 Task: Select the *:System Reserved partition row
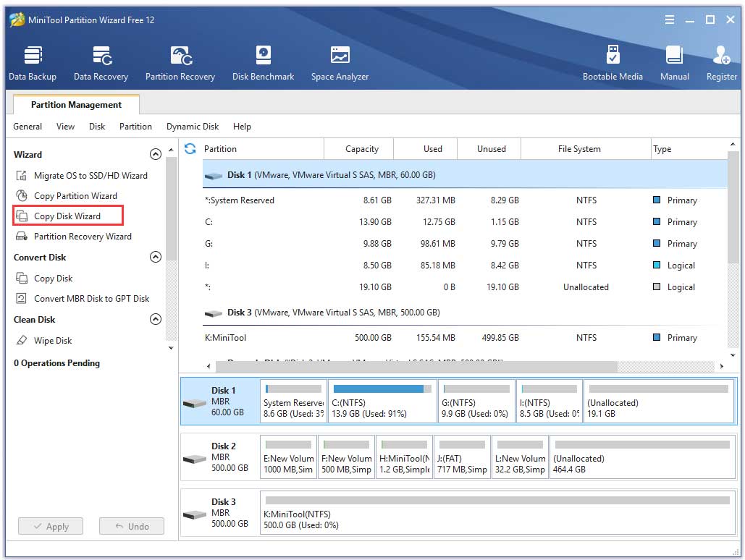click(x=465, y=200)
